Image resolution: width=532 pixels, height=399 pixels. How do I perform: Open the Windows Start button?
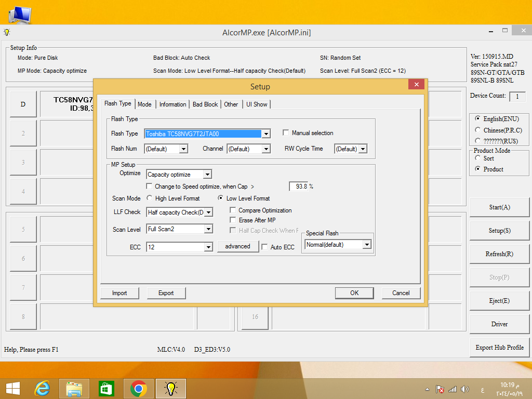pos(13,389)
